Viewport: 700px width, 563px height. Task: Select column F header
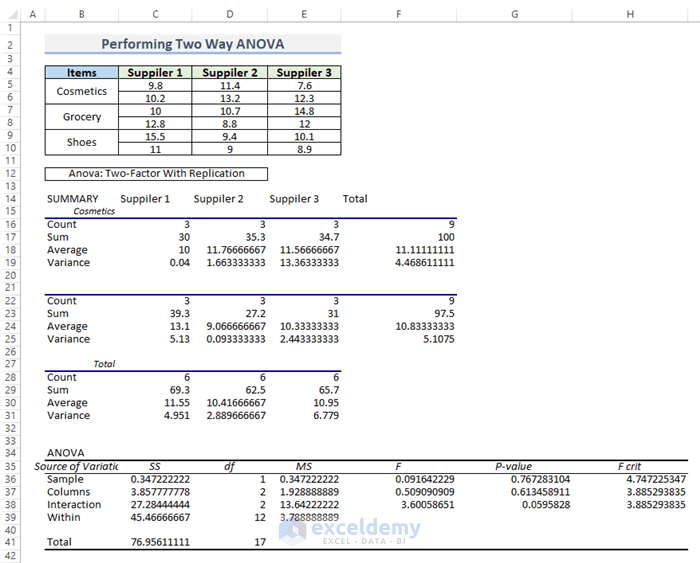click(399, 14)
